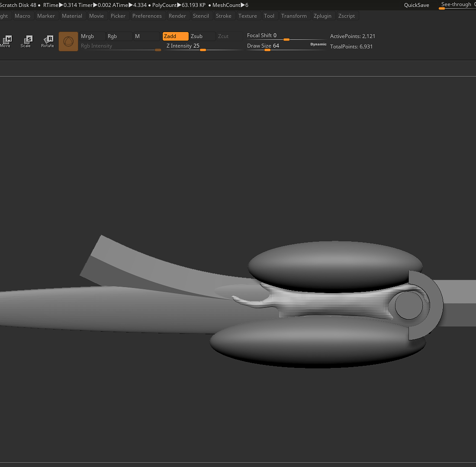476x467 pixels.
Task: Toggle Dynamic draw size mode
Action: 318,44
